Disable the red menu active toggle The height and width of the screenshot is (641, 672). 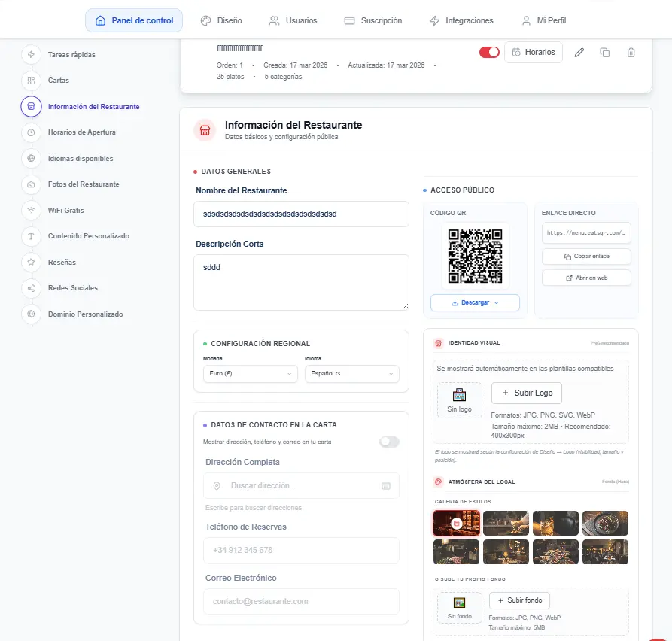point(489,53)
